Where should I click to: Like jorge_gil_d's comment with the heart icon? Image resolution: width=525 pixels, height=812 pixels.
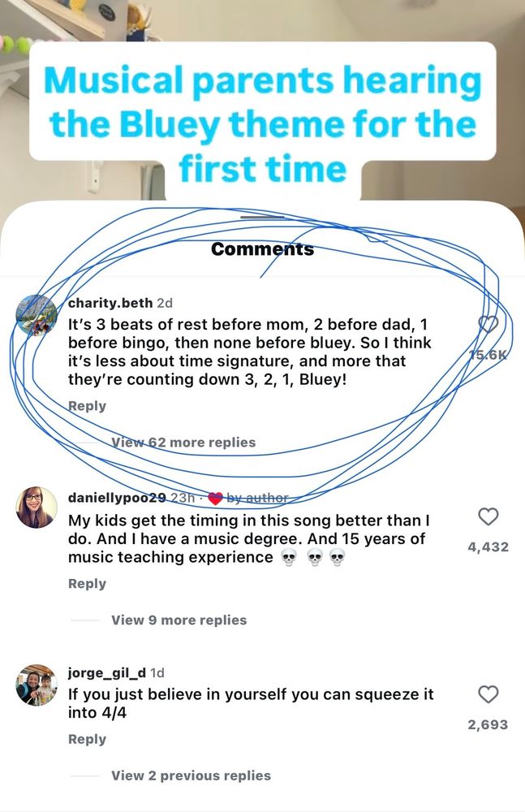488,695
